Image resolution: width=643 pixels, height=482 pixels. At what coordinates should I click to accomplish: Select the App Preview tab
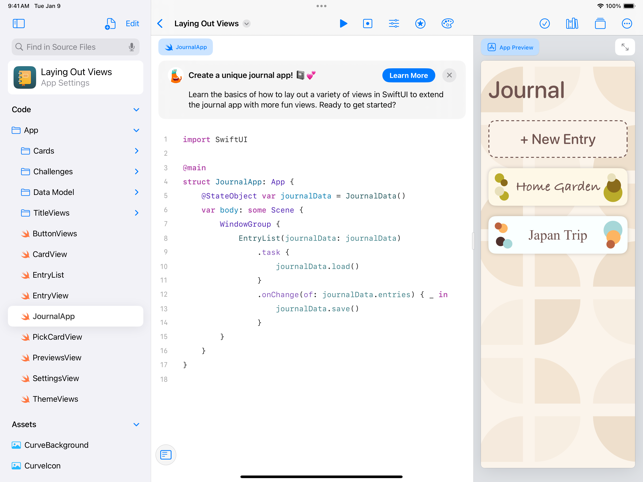tap(510, 47)
